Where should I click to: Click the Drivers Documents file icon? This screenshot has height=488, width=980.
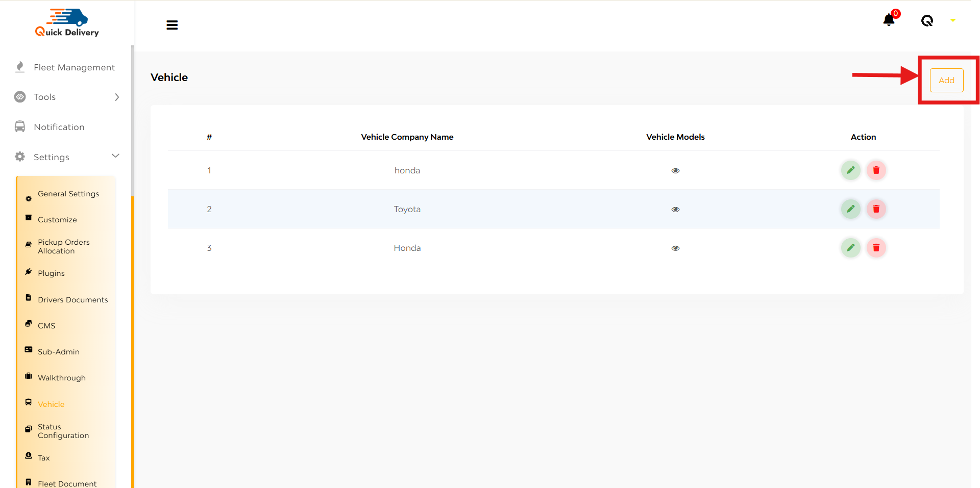[29, 297]
